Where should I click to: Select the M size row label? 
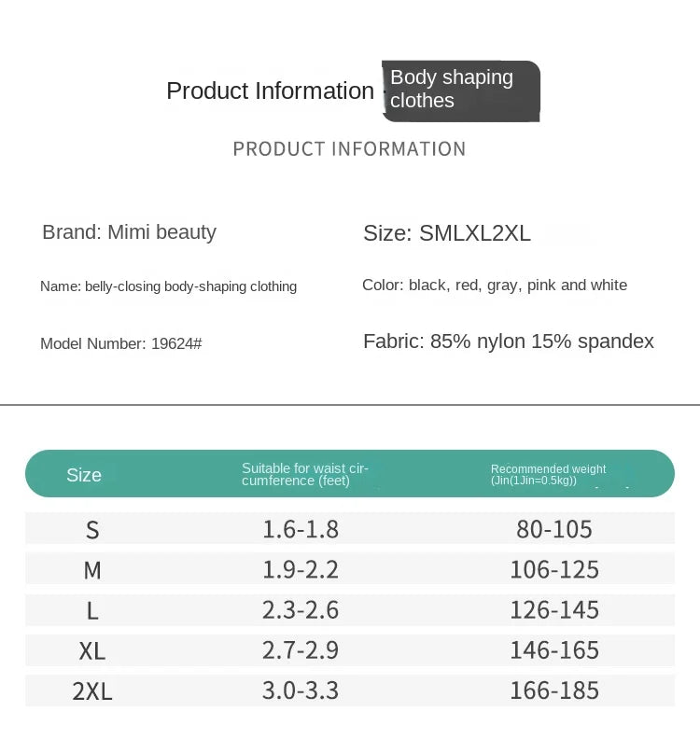tap(92, 570)
